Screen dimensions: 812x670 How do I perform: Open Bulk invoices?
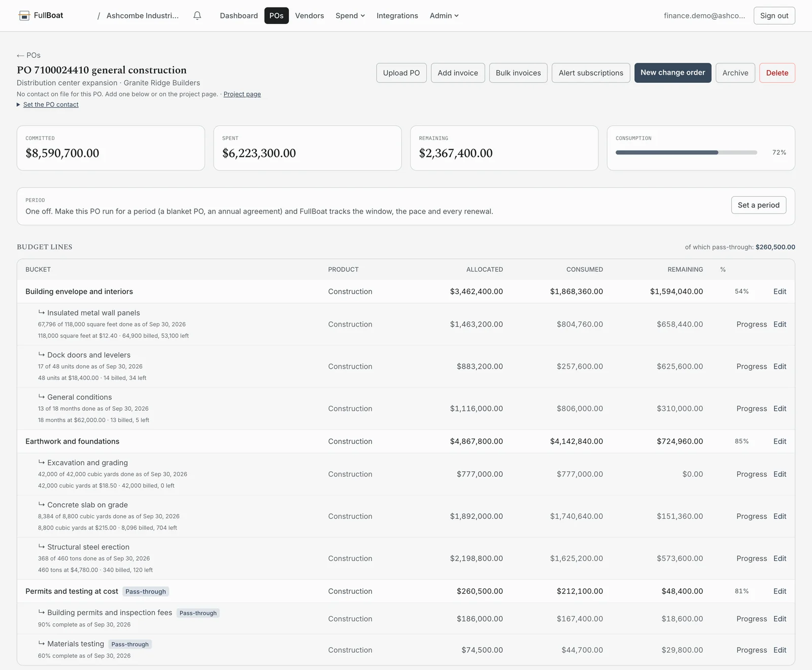(518, 73)
